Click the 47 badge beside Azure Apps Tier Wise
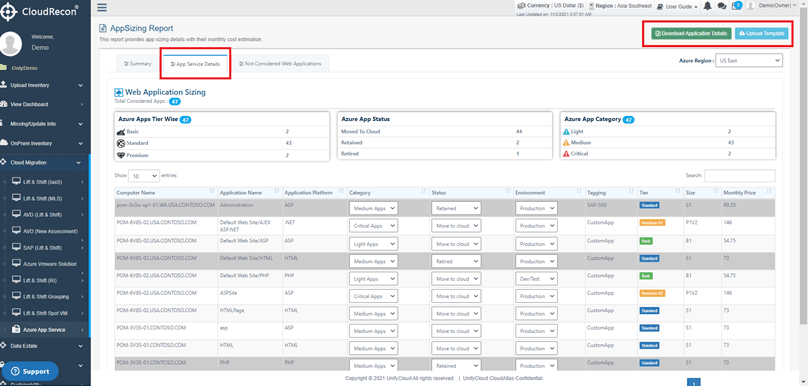The image size is (808, 386). [186, 120]
